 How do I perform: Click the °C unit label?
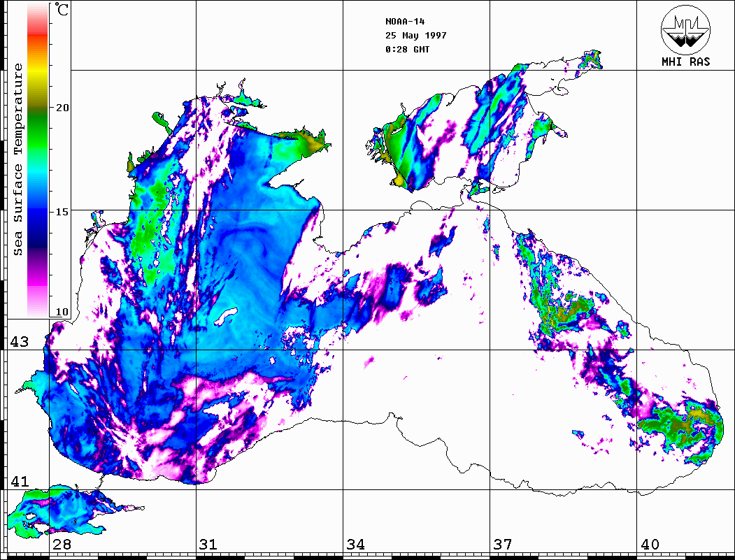(62, 9)
